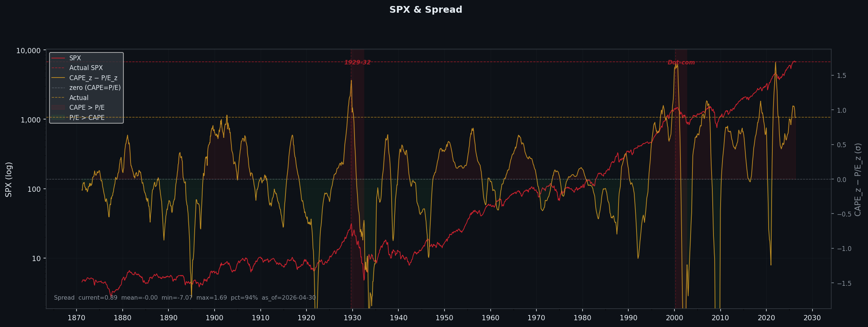Viewport: 868px width, 327px height.
Task: Click the 1929-32 annotation label
Action: (357, 63)
